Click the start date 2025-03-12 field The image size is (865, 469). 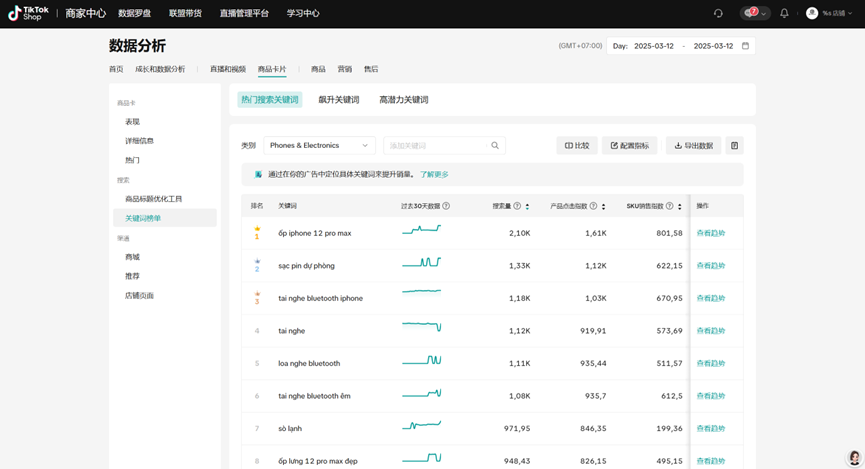[x=654, y=46]
